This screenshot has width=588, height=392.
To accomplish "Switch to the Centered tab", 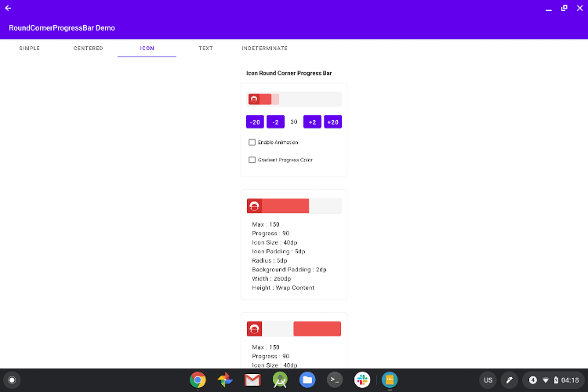I will (x=88, y=49).
